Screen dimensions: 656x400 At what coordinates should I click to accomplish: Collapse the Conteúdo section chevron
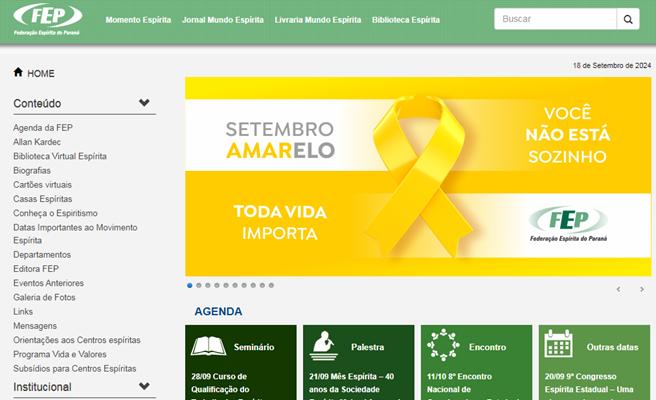coord(144,103)
